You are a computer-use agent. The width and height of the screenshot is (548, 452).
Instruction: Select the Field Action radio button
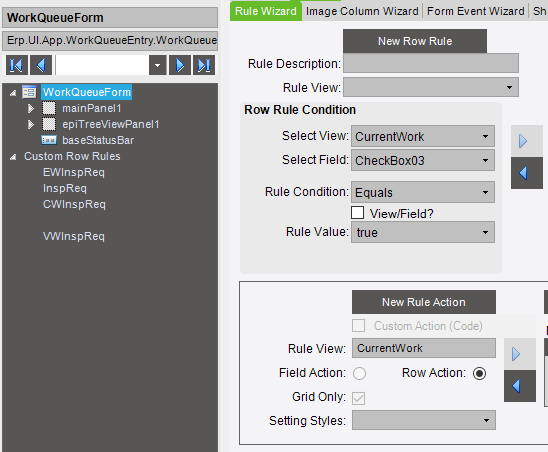point(359,373)
